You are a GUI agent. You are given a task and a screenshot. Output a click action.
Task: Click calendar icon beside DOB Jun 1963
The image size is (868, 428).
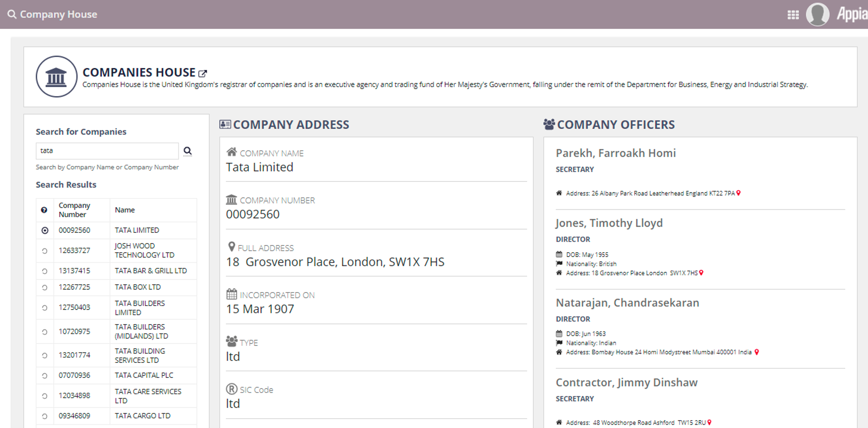(x=559, y=334)
